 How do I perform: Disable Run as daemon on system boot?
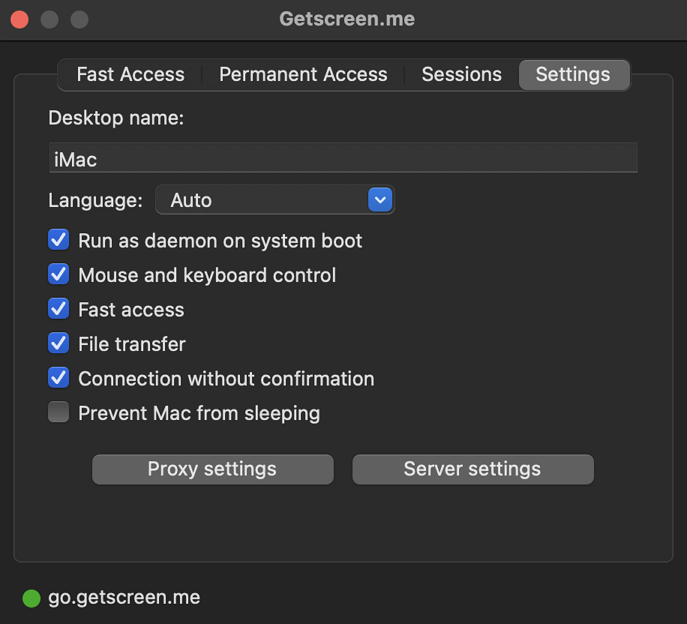click(x=59, y=241)
